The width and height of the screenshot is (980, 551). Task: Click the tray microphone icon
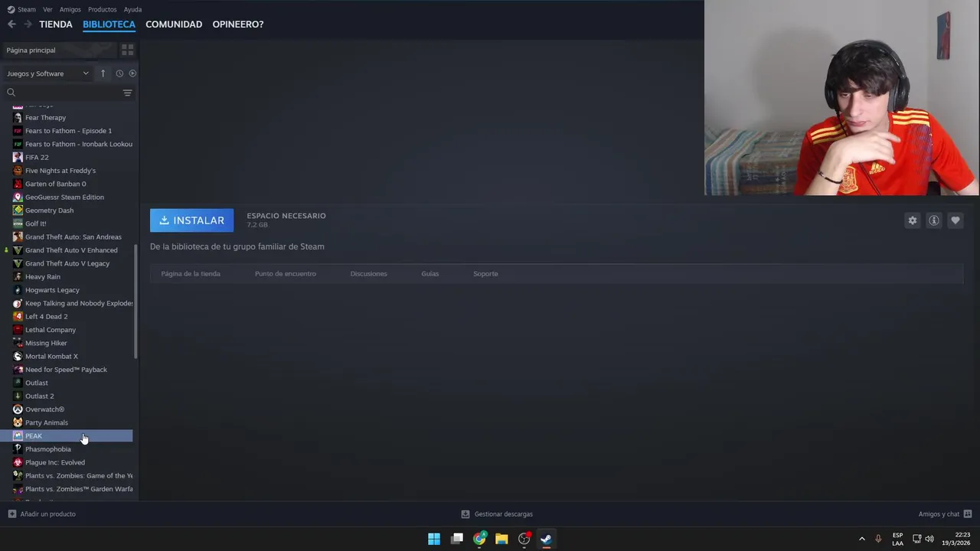[x=878, y=539]
